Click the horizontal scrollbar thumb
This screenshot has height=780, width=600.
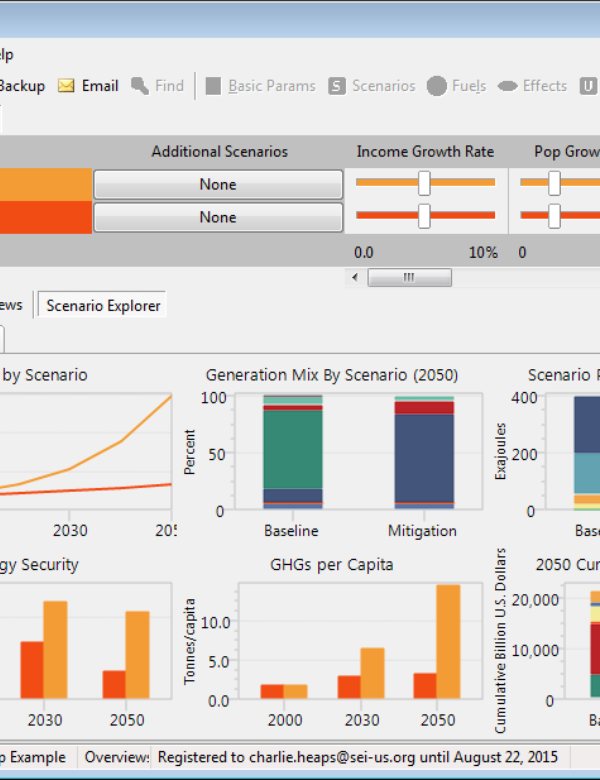[409, 278]
